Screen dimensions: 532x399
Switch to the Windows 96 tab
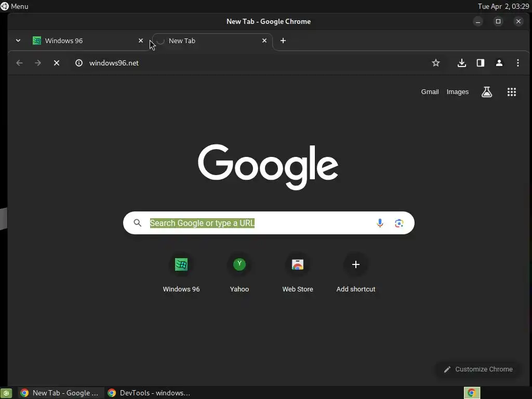[88, 41]
